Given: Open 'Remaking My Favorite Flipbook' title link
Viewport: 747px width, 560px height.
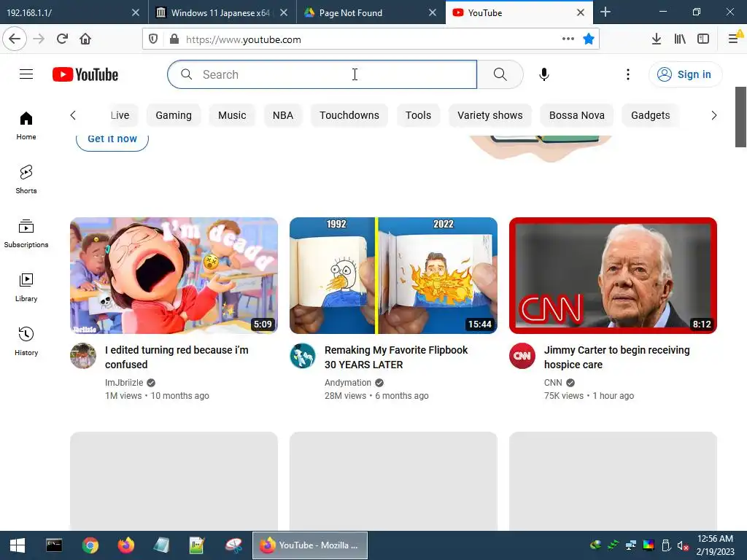Looking at the screenshot, I should (x=396, y=357).
